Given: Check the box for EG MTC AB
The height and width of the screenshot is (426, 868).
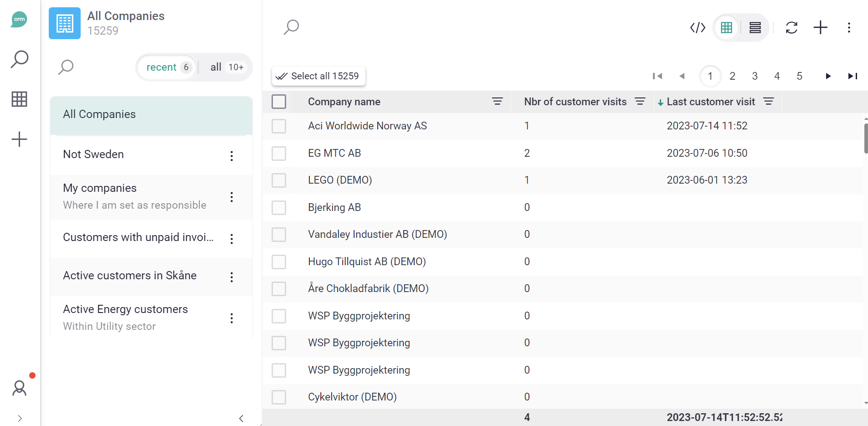Looking at the screenshot, I should point(279,154).
